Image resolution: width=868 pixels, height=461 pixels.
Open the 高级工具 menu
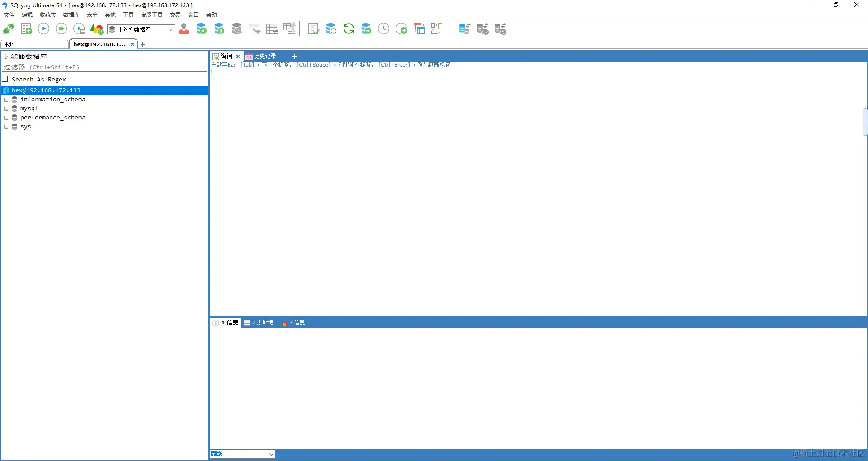(x=152, y=15)
